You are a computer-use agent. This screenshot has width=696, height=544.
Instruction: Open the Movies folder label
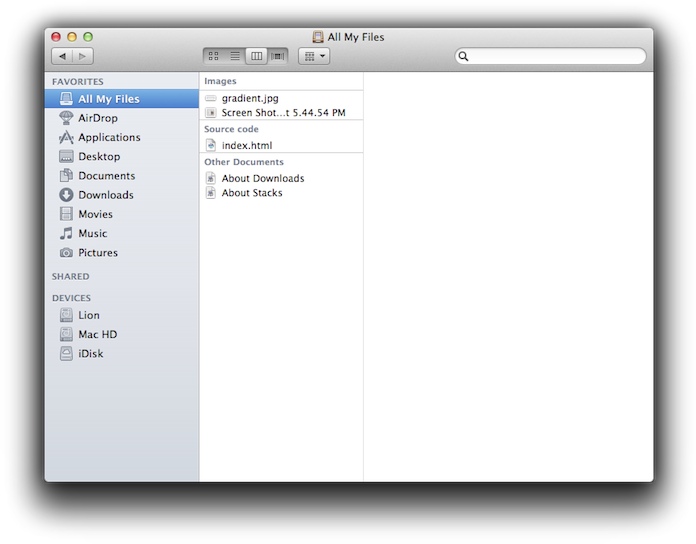(x=95, y=214)
